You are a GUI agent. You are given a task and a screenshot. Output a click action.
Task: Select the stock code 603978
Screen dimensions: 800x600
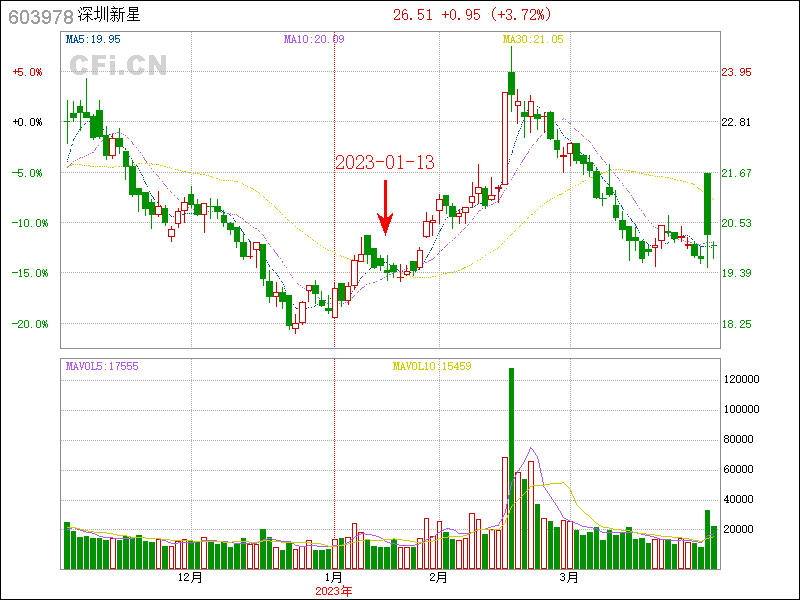coord(39,16)
